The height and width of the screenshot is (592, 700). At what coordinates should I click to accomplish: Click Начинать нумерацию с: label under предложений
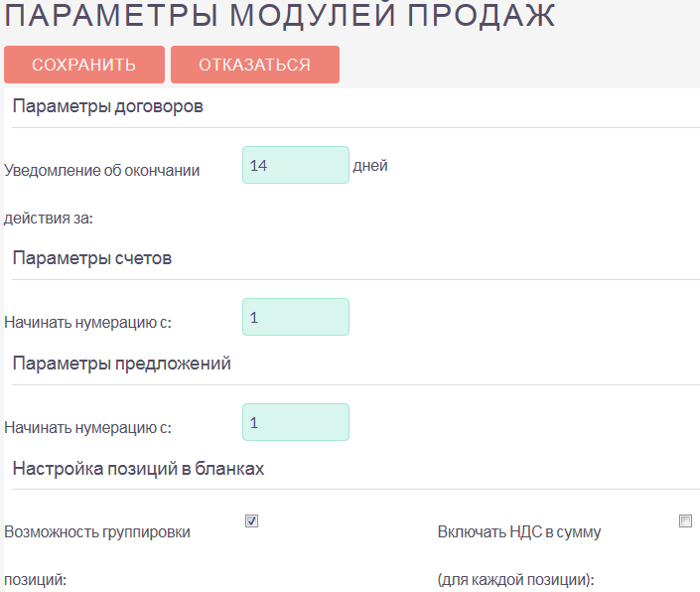click(87, 428)
